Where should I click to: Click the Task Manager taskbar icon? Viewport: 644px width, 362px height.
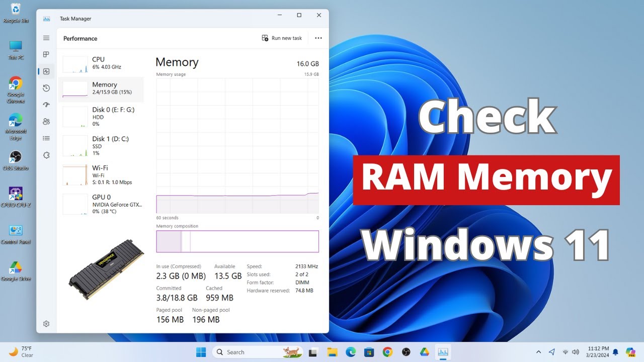coord(443,352)
